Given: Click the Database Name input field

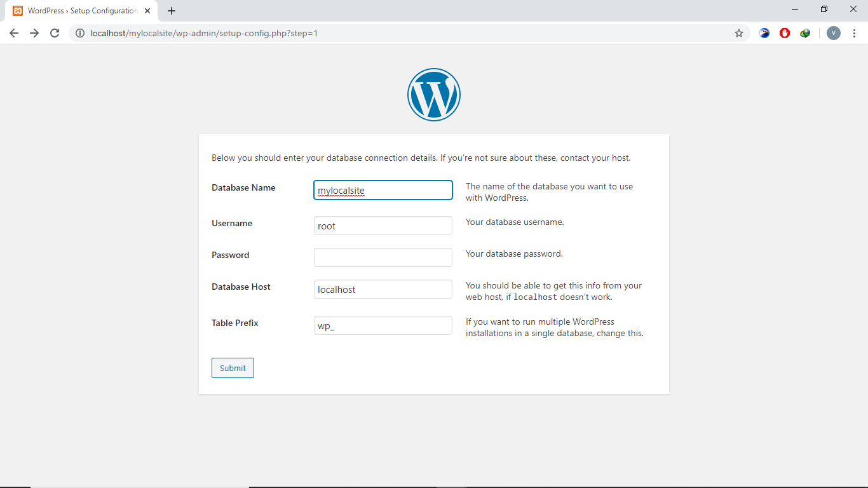Looking at the screenshot, I should coord(383,190).
